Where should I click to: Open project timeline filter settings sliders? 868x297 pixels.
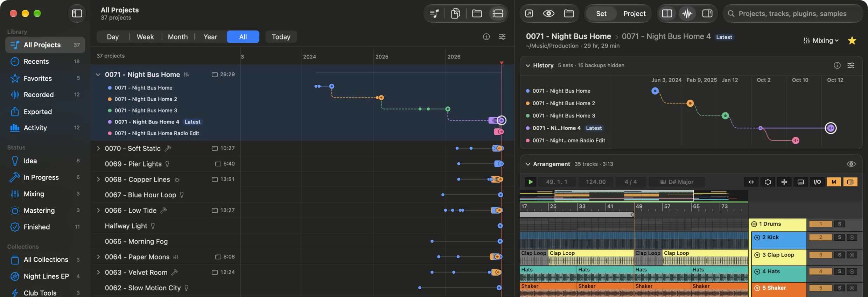[x=502, y=37]
